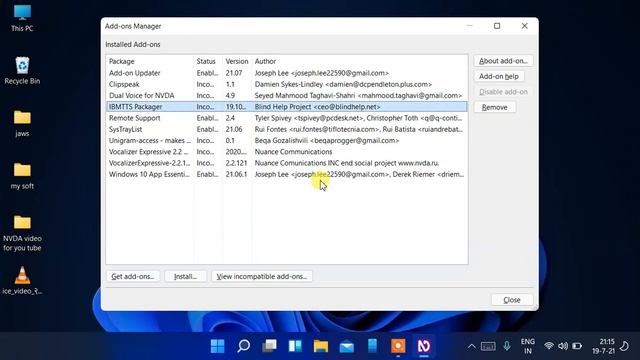Open the Recycle Bin icon
The height and width of the screenshot is (360, 640).
point(22,70)
